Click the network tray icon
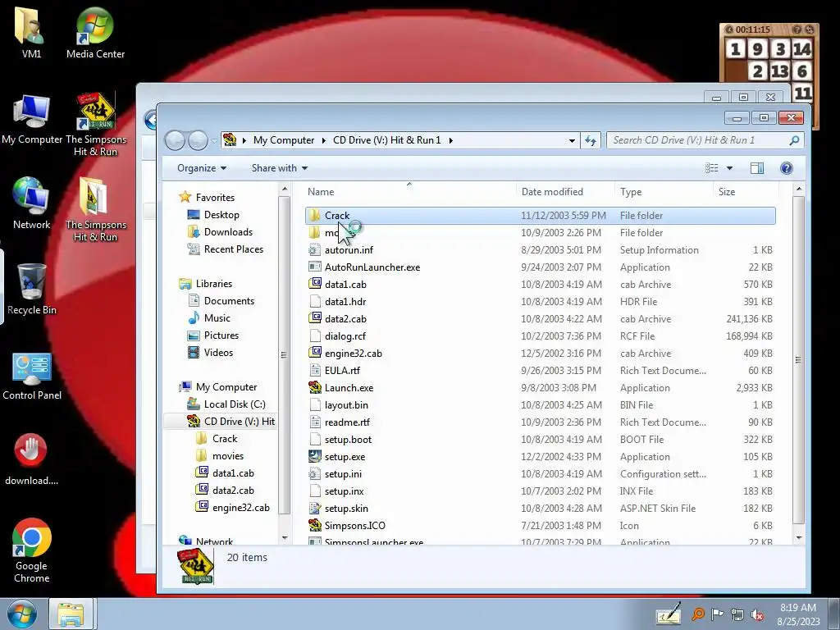Screen dimensions: 840x630 pos(737,614)
